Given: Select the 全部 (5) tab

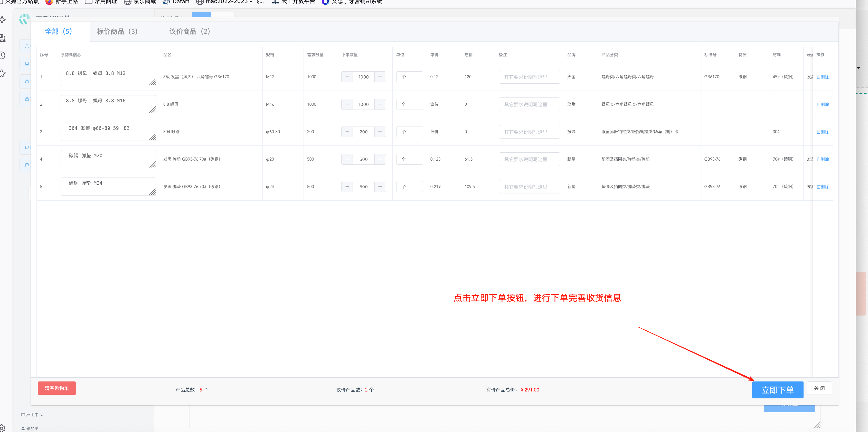Looking at the screenshot, I should point(58,32).
